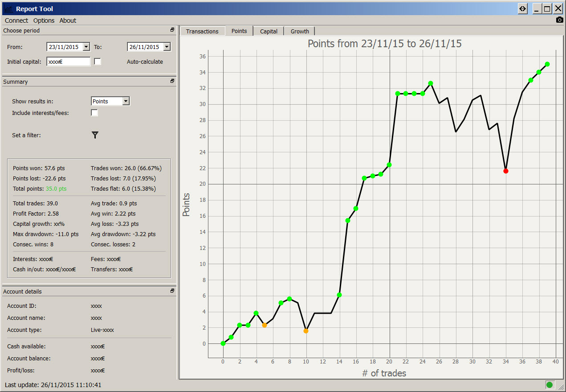Click the 'Points lost: -22.6 pts' text
566x392 pixels.
click(x=39, y=179)
